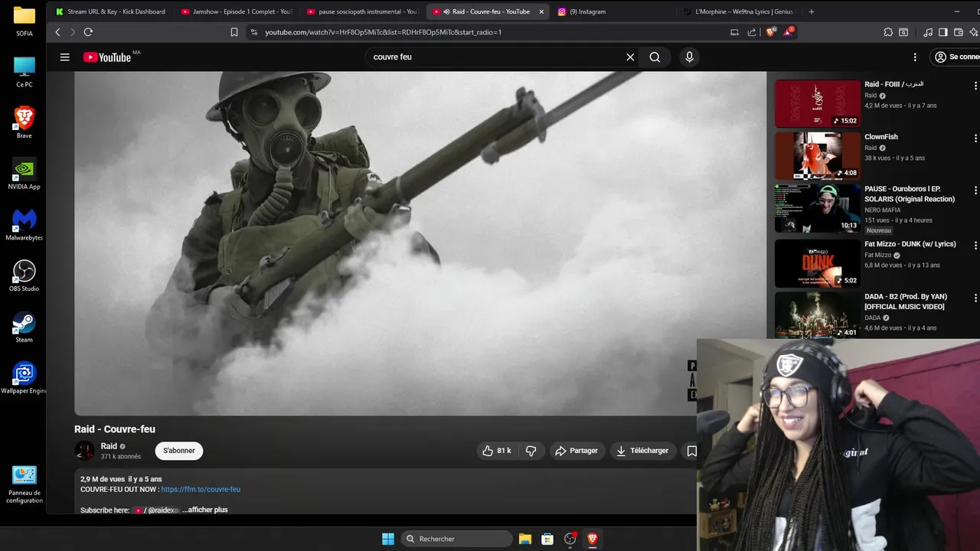Open the Windows Start button
The image size is (980, 551).
point(388,539)
